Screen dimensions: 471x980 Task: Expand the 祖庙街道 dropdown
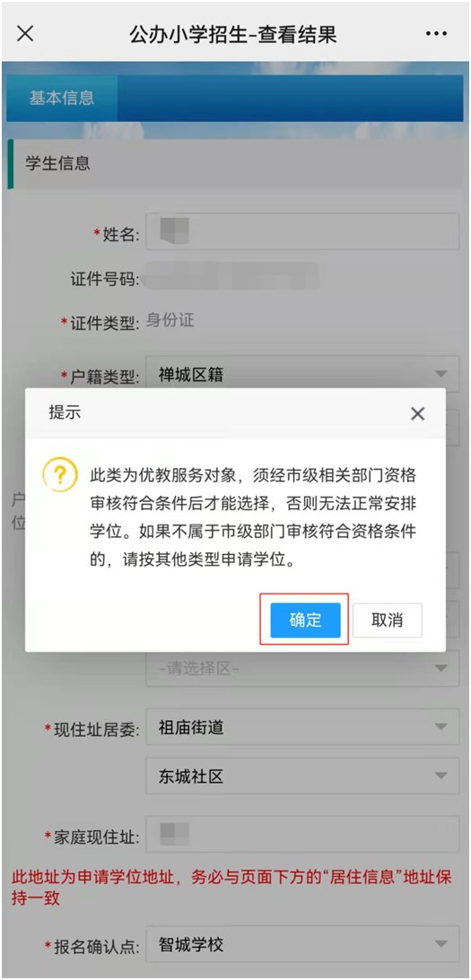click(x=302, y=727)
